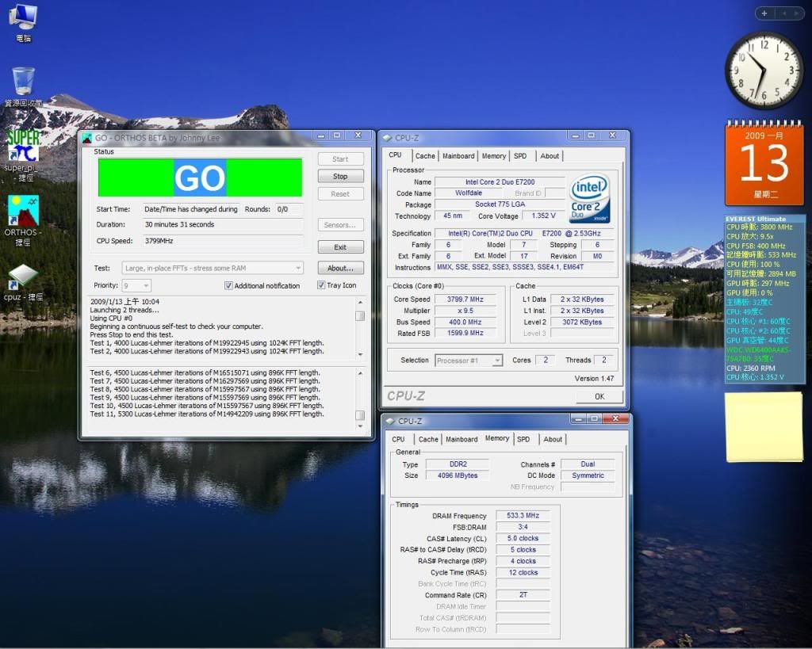This screenshot has width=812, height=649.
Task: Open SPD tab in lower CPU-Z window
Action: 523,439
